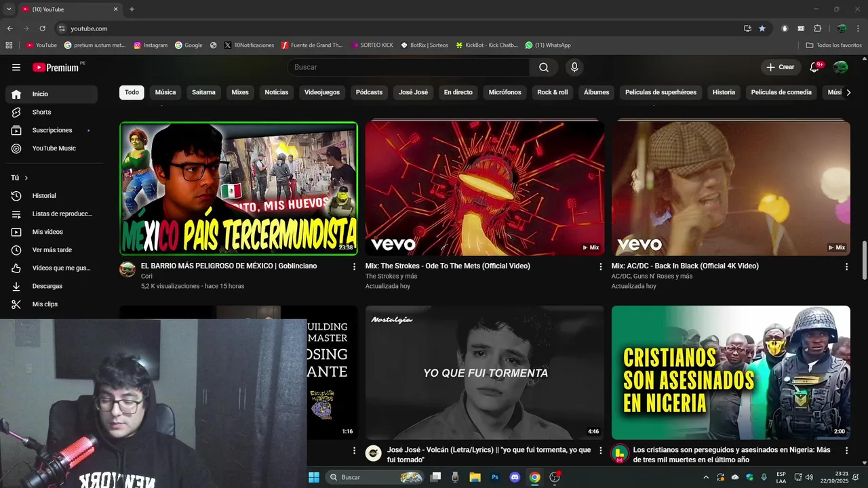Open options menu for Nigeria news video

[x=846, y=451]
